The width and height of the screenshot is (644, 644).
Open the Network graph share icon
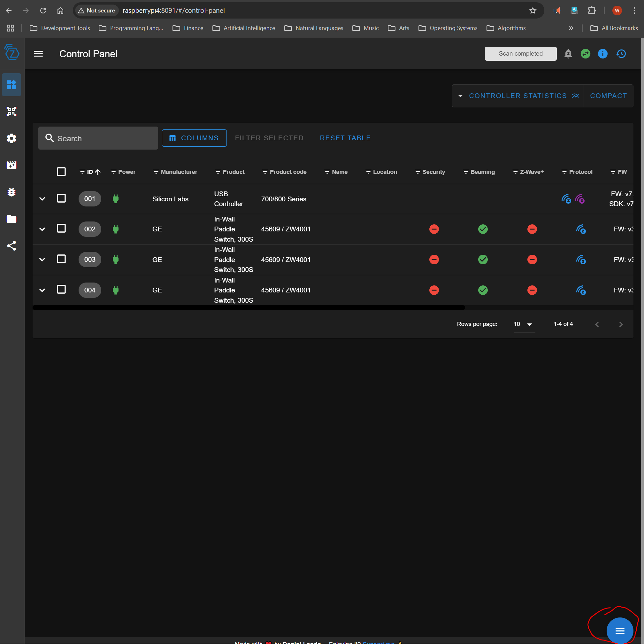pos(11,246)
